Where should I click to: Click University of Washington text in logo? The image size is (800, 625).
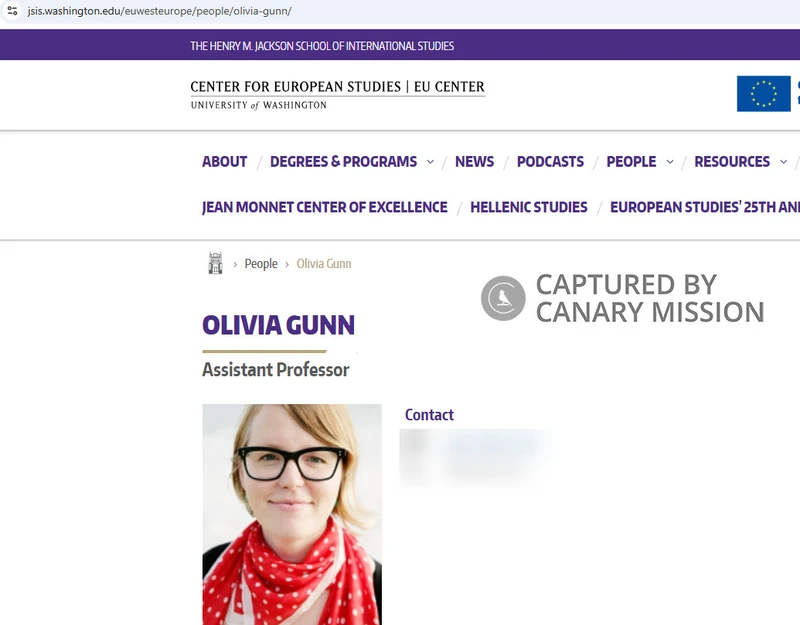[259, 105]
